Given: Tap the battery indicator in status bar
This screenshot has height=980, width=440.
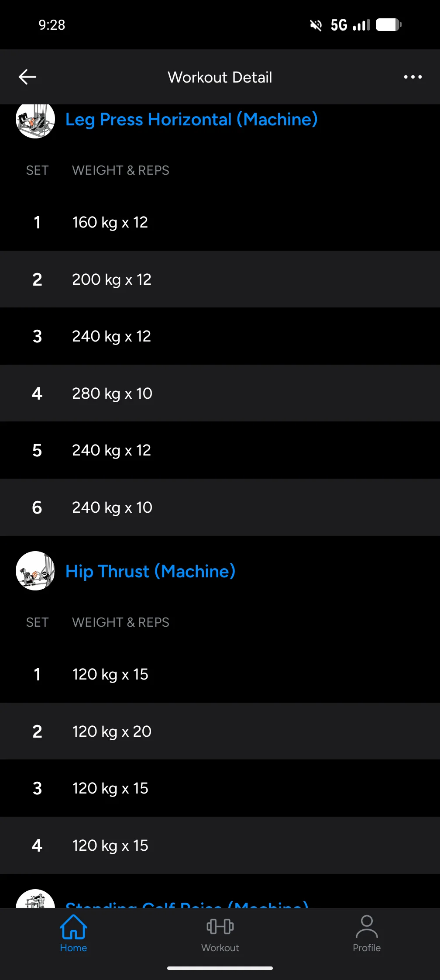Looking at the screenshot, I should point(388,25).
